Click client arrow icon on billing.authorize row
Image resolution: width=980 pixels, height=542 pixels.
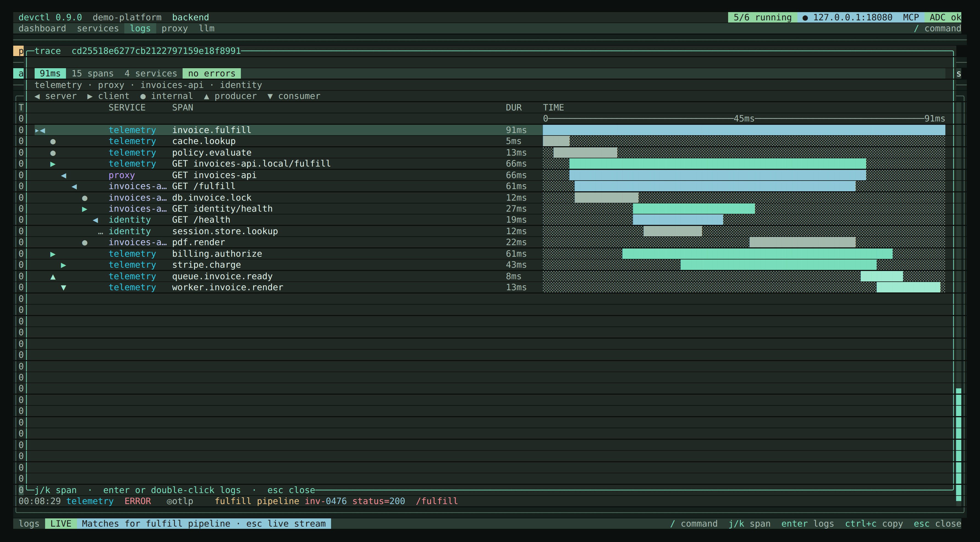(x=53, y=254)
